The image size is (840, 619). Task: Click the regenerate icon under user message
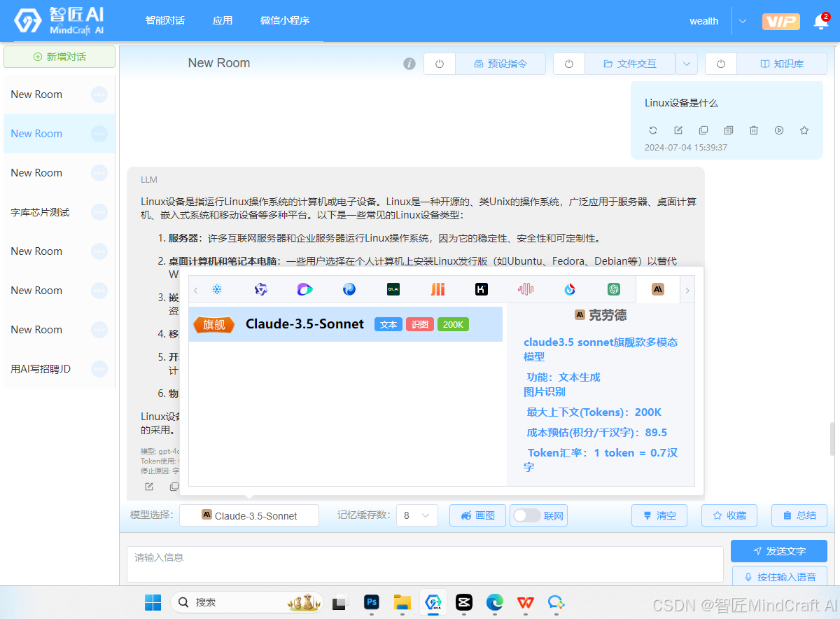[653, 130]
